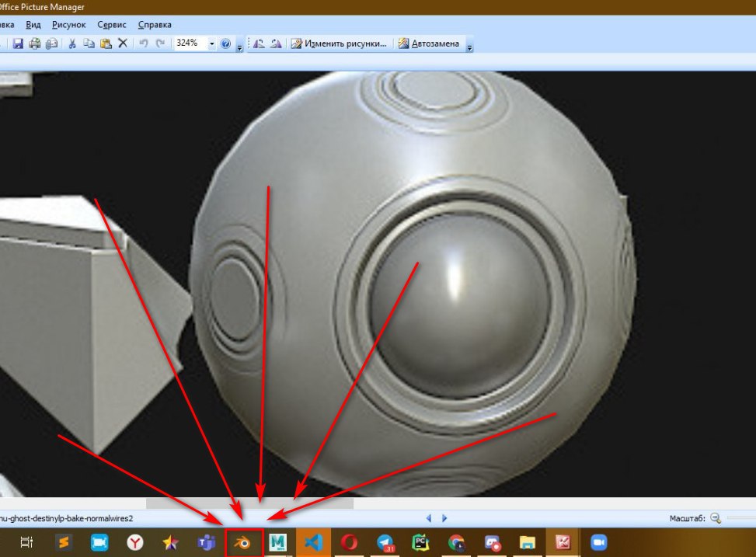The height and width of the screenshot is (557, 756).
Task: Click the Save icon in the toolbar
Action: pyautogui.click(x=18, y=44)
